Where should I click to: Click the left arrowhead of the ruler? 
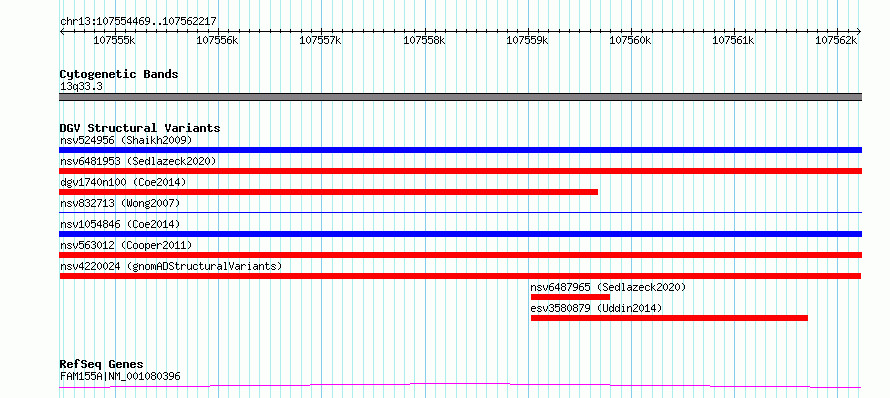pyautogui.click(x=62, y=31)
